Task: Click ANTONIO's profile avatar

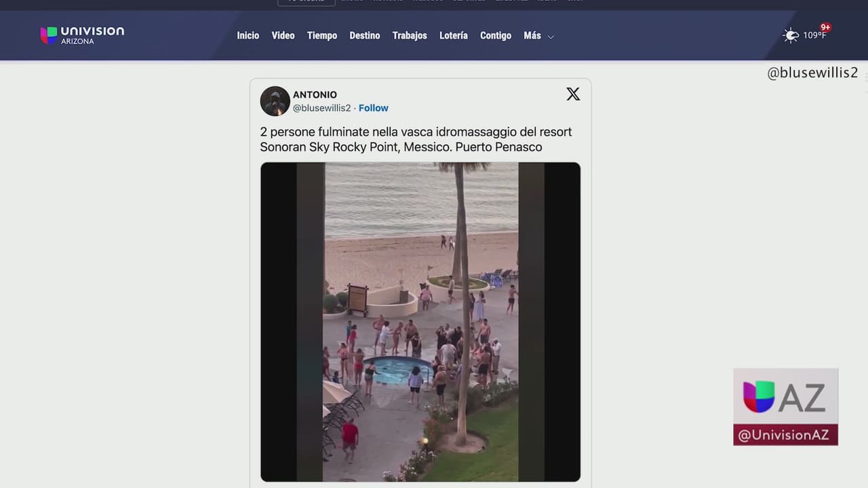Action: point(275,101)
